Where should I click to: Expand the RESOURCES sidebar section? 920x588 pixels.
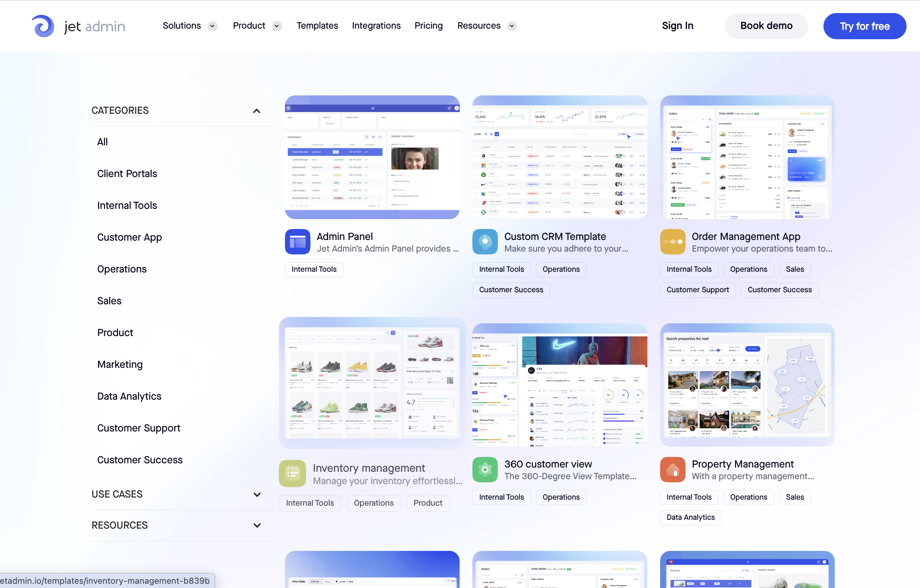click(257, 525)
